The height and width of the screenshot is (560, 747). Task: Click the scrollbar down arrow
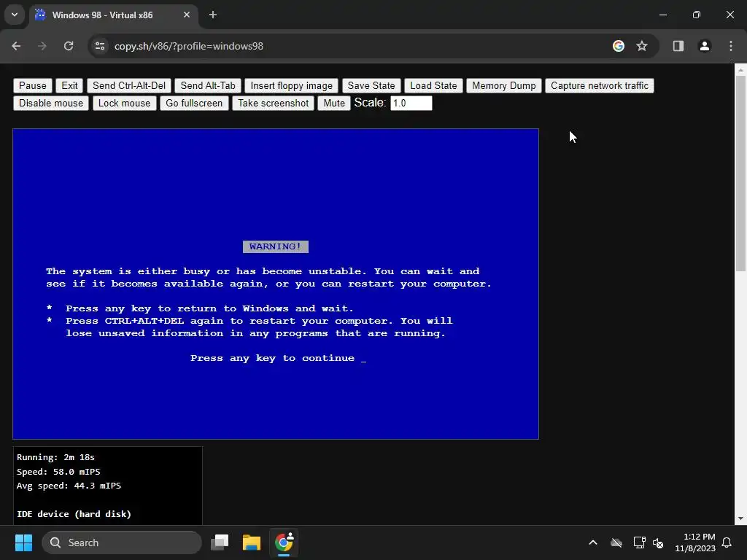(x=740, y=518)
